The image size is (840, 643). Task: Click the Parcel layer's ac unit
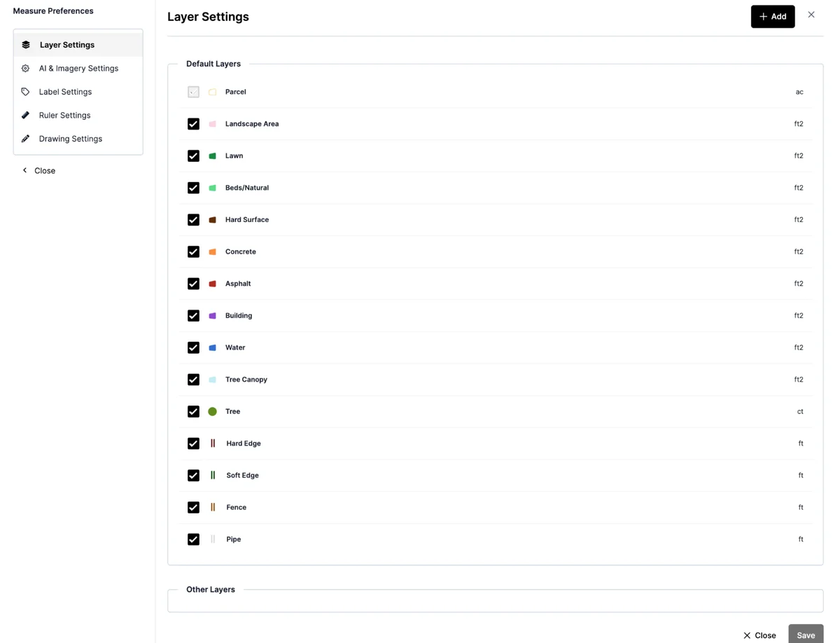click(799, 92)
